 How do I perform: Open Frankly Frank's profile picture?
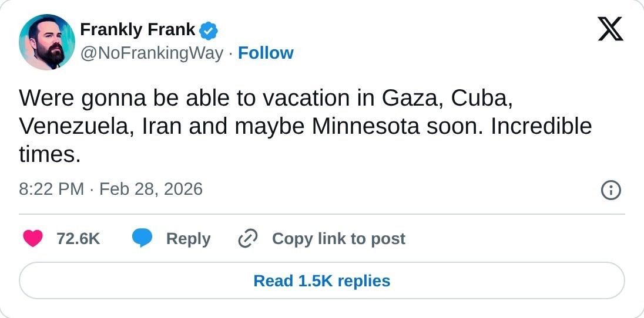pyautogui.click(x=47, y=42)
